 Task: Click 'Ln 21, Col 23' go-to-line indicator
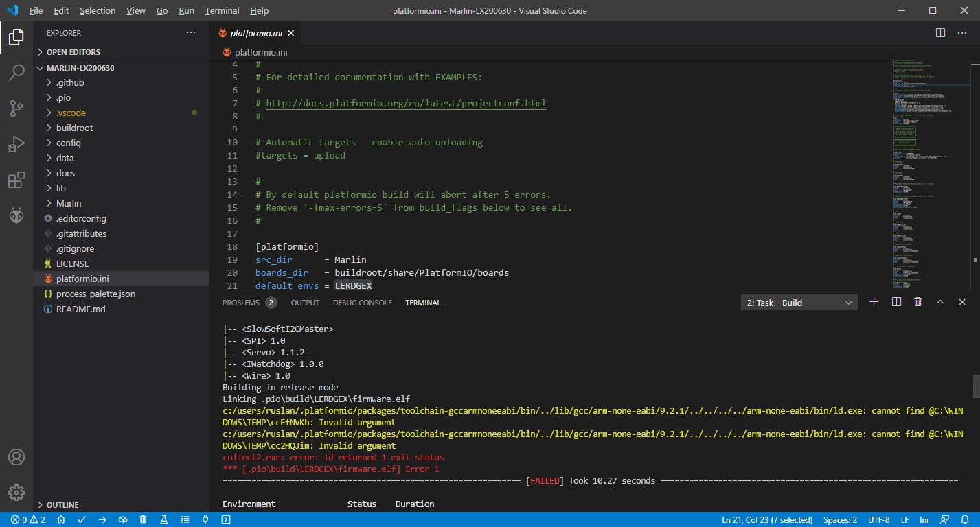(x=767, y=520)
